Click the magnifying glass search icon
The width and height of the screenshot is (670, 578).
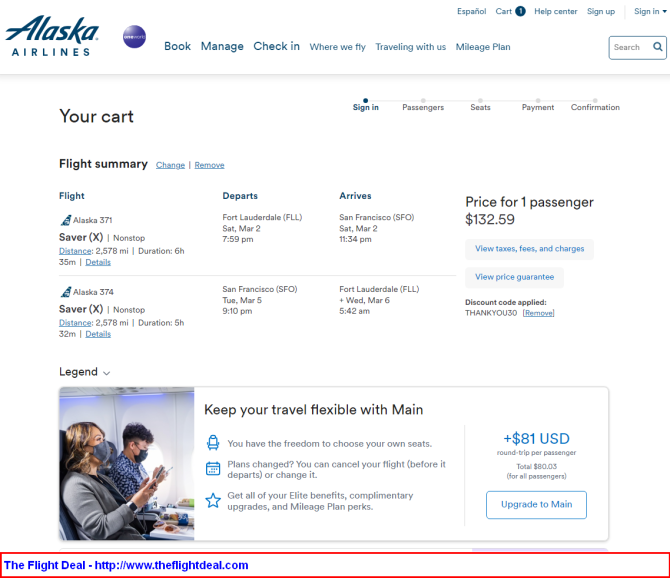[658, 47]
